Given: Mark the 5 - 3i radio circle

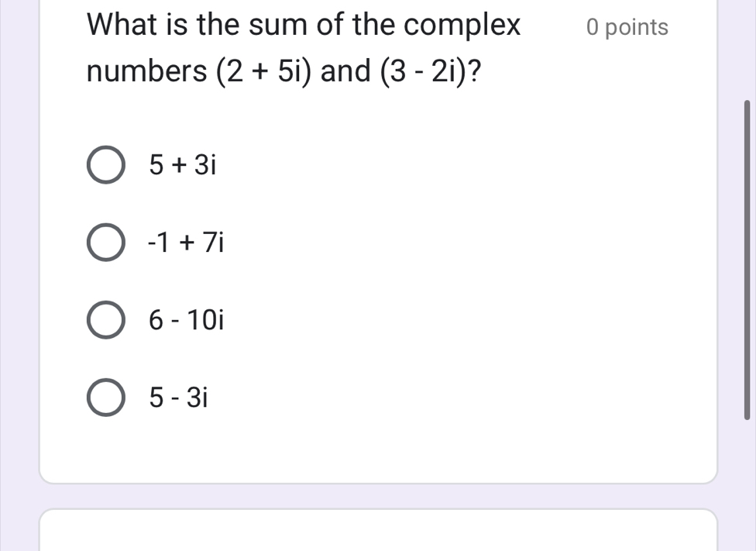Looking at the screenshot, I should tap(105, 398).
